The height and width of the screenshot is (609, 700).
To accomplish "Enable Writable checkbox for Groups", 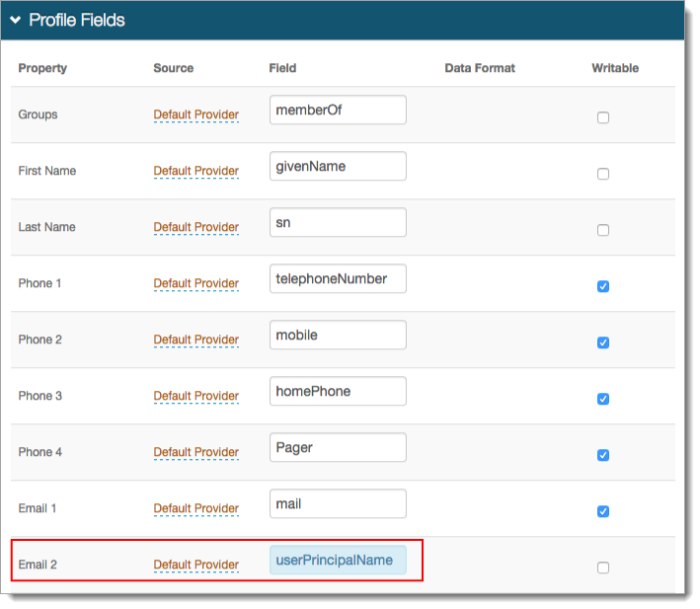I will click(x=603, y=117).
